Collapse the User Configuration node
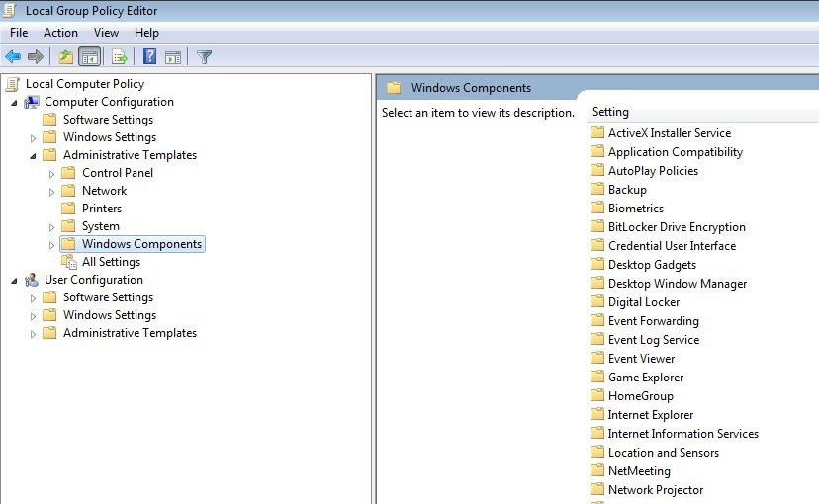 click(14, 281)
